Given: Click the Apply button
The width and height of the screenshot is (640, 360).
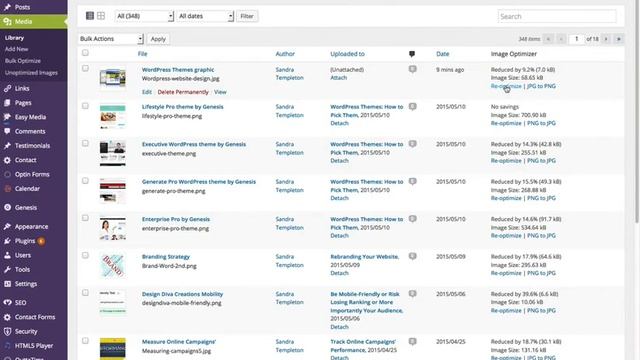Looking at the screenshot, I should click(x=158, y=39).
